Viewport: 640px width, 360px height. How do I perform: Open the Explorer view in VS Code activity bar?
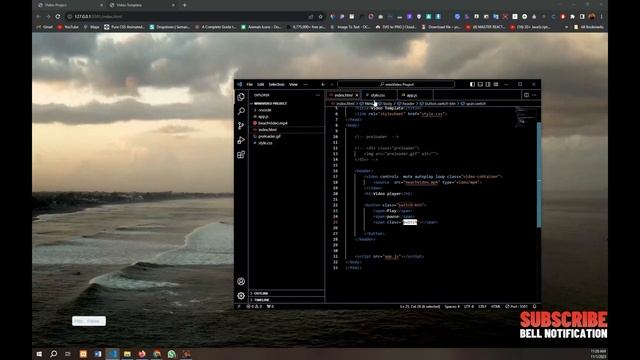click(x=241, y=97)
